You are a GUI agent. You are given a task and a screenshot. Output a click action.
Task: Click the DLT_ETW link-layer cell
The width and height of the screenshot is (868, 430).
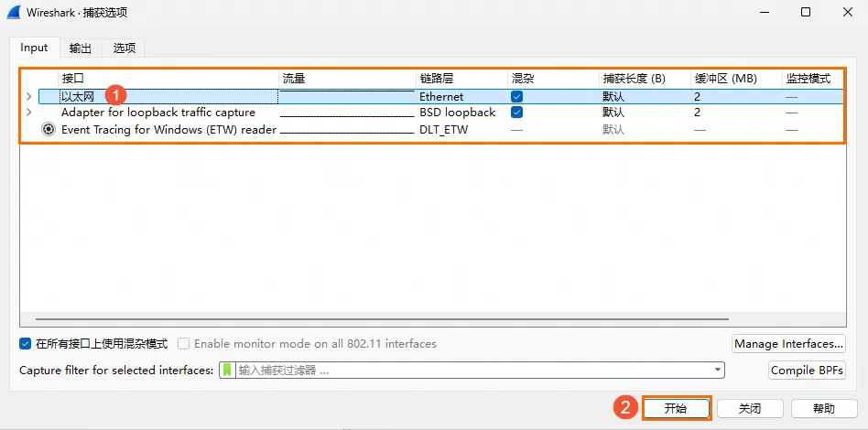[443, 130]
